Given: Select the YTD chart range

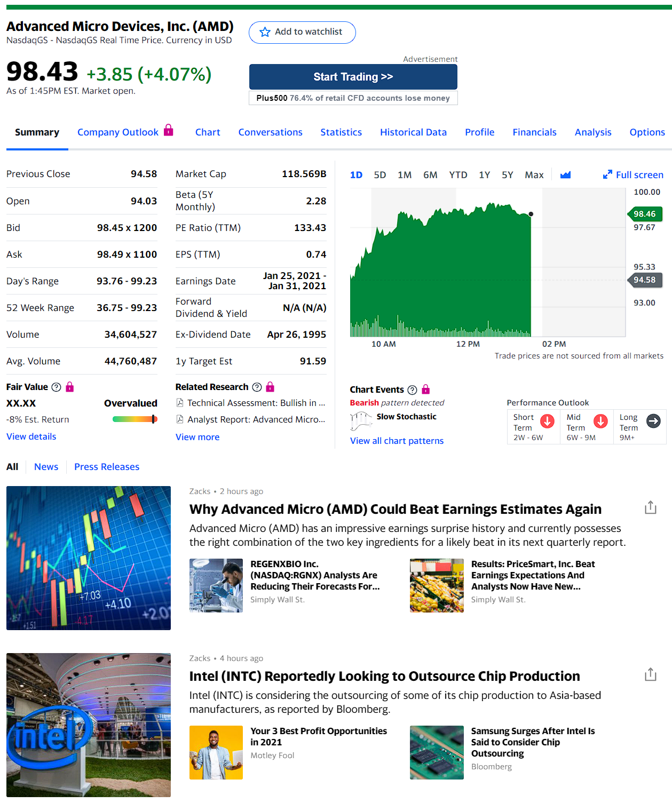Looking at the screenshot, I should tap(458, 175).
